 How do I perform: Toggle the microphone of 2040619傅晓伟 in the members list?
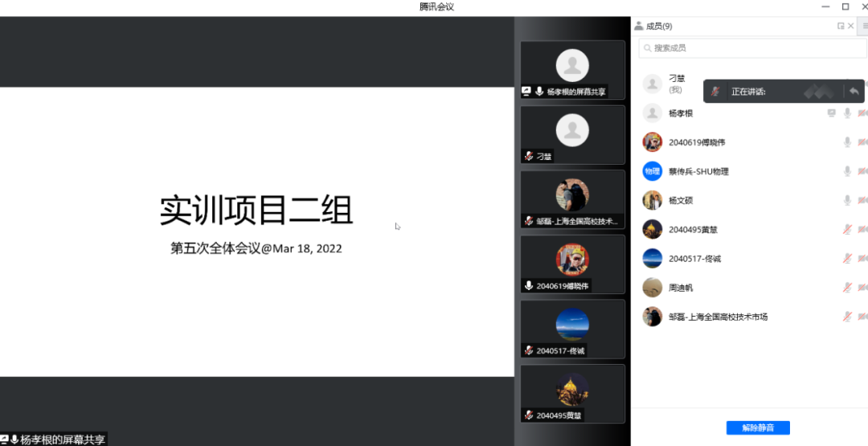coord(847,142)
